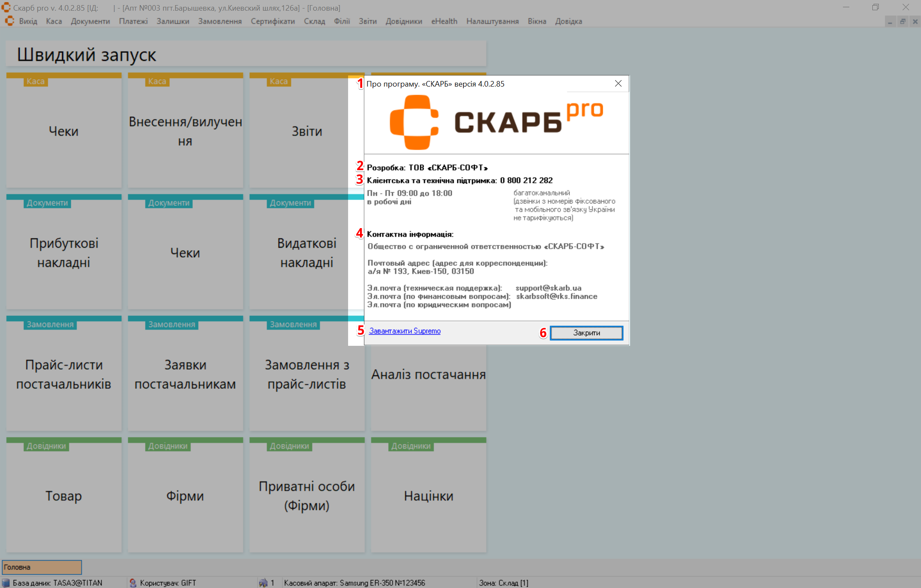Switch to the Головна window tab
This screenshot has height=588, width=921.
click(x=42, y=567)
